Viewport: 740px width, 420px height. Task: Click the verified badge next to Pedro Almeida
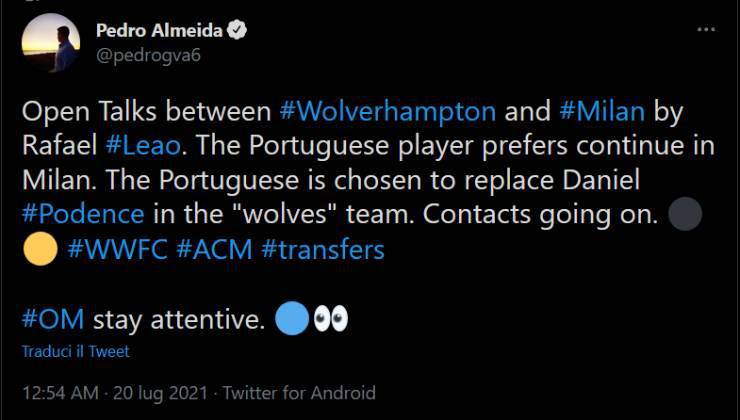pos(237,31)
